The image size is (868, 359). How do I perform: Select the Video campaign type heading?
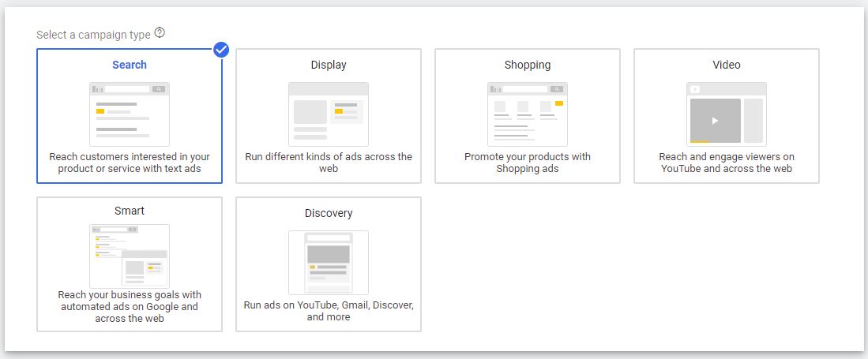click(x=726, y=65)
